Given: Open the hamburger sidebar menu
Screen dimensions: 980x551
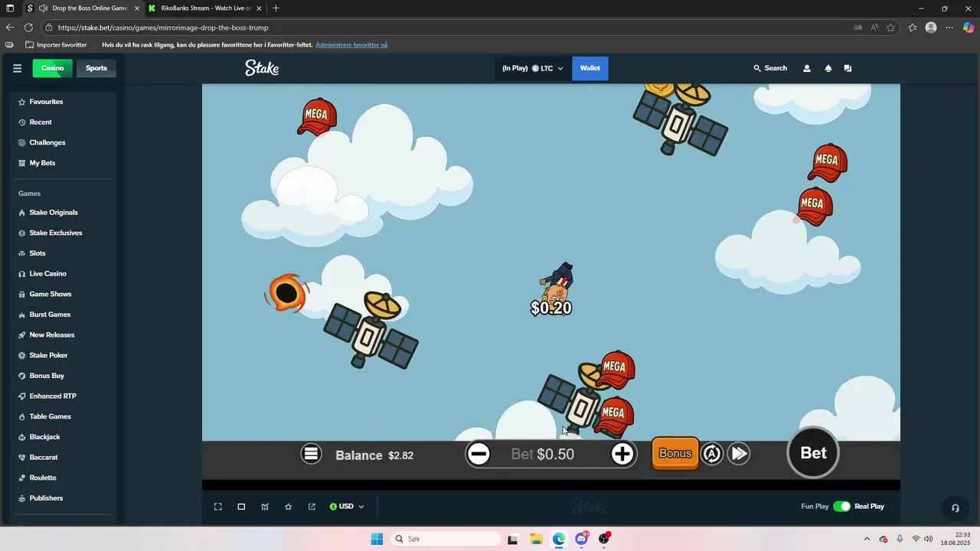Looking at the screenshot, I should click(17, 68).
